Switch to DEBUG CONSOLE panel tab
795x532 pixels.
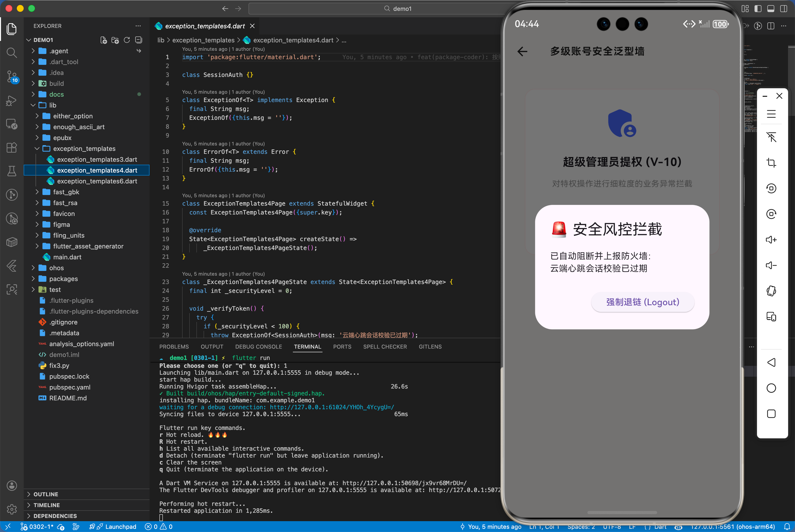click(x=258, y=347)
